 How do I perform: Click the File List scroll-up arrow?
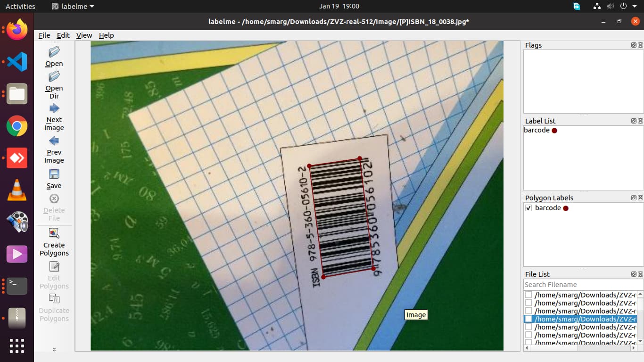(640, 294)
